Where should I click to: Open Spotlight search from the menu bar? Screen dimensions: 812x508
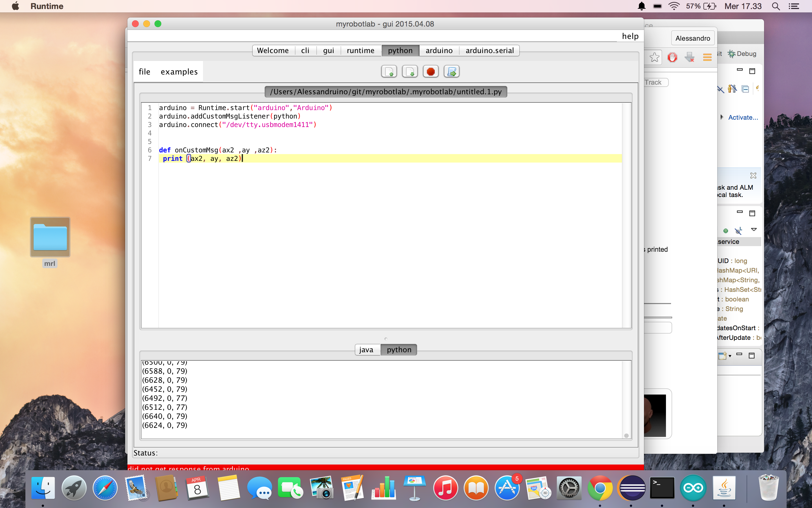point(776,6)
